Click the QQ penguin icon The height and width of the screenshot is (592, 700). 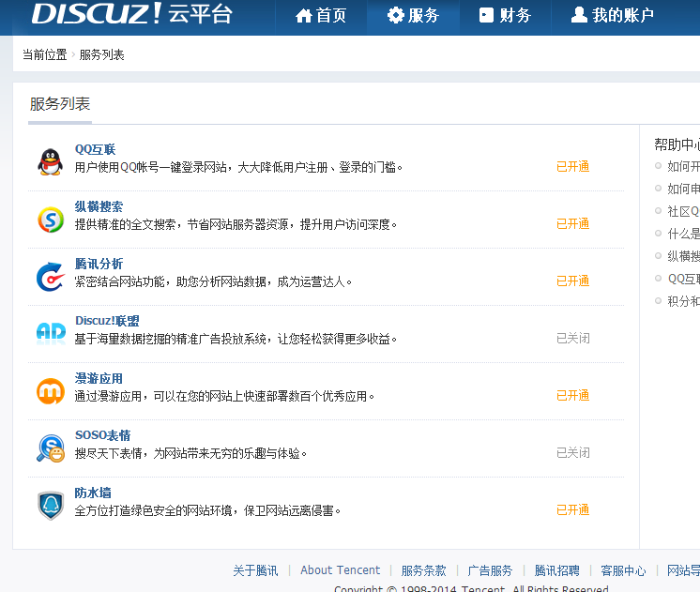[50, 162]
